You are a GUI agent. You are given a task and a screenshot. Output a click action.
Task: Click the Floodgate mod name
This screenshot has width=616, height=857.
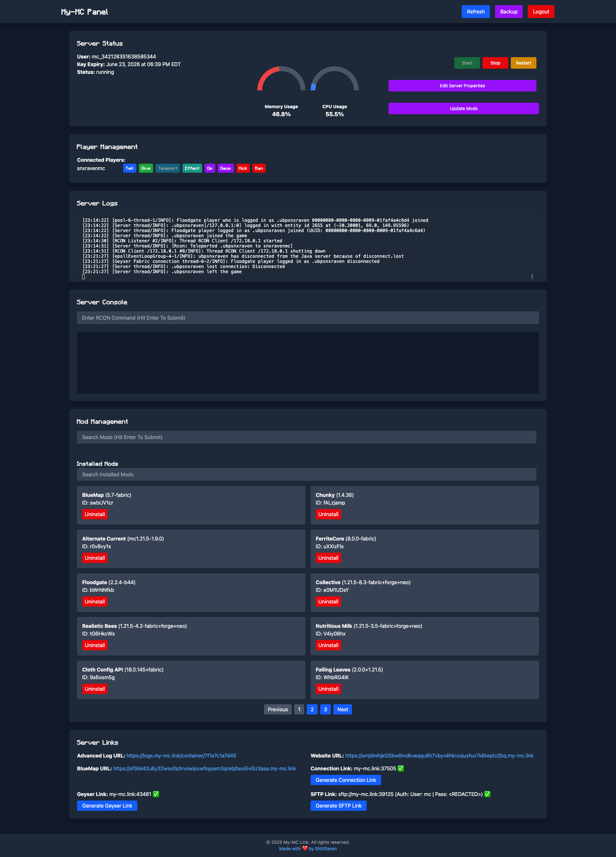(x=94, y=582)
